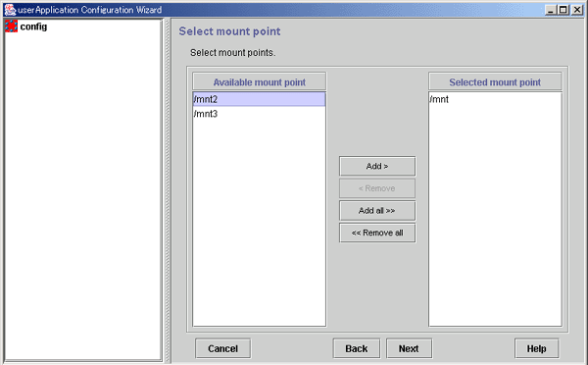This screenshot has height=365, width=588.
Task: Proceed with the Next button
Action: tap(409, 348)
